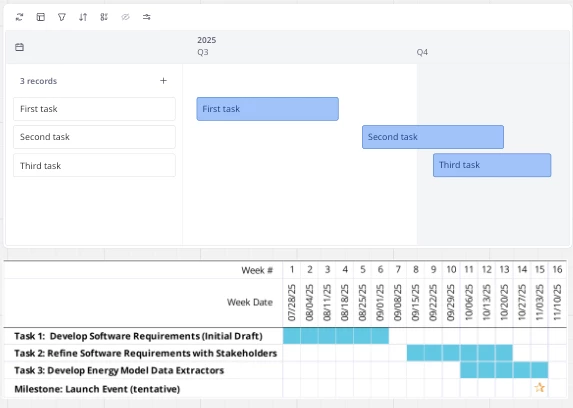
Task: Open the settings sliders icon
Action: click(x=147, y=17)
